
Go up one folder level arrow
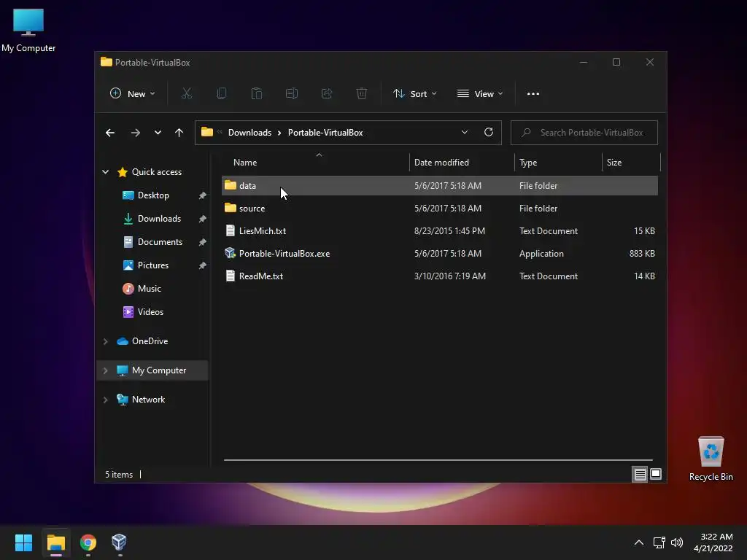pyautogui.click(x=179, y=133)
